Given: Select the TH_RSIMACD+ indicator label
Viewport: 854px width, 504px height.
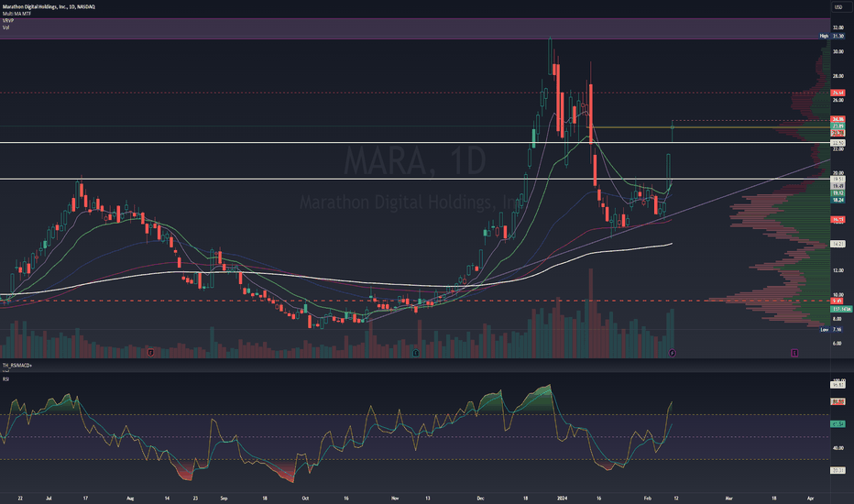Looking at the screenshot, I should pyautogui.click(x=16, y=365).
